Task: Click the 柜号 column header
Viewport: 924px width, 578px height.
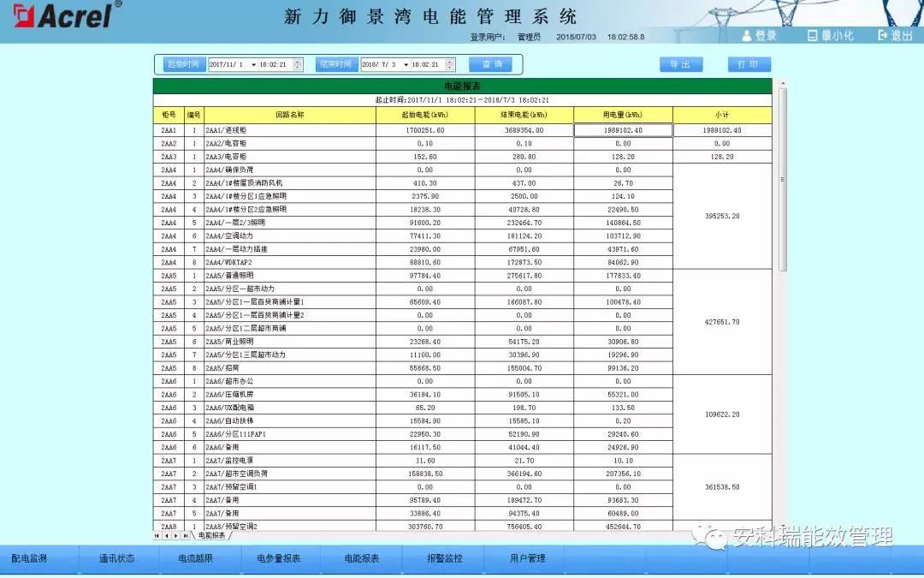Action: (169, 115)
